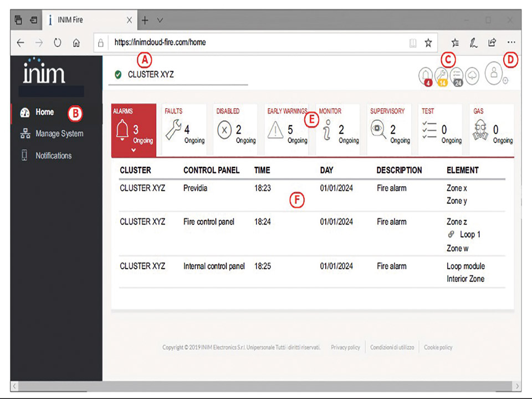The width and height of the screenshot is (532, 399).
Task: Select the DISABLED card with 2 ongoing
Action: pos(236,130)
